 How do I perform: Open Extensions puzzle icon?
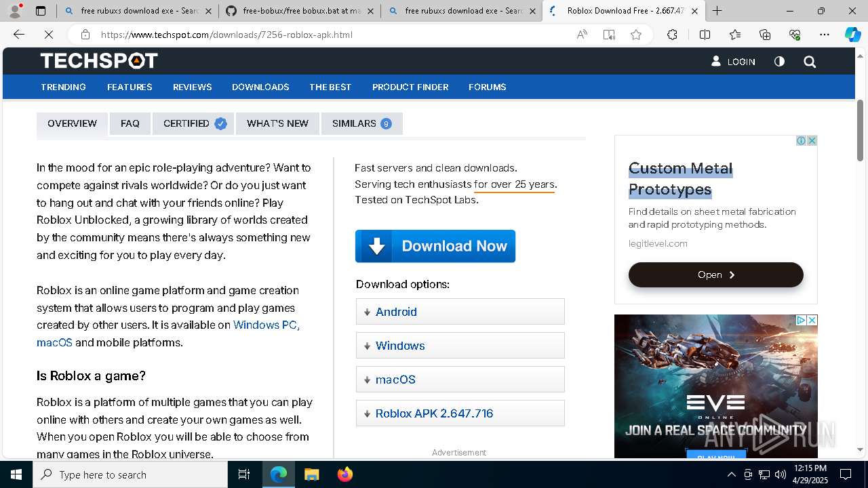[x=672, y=35]
